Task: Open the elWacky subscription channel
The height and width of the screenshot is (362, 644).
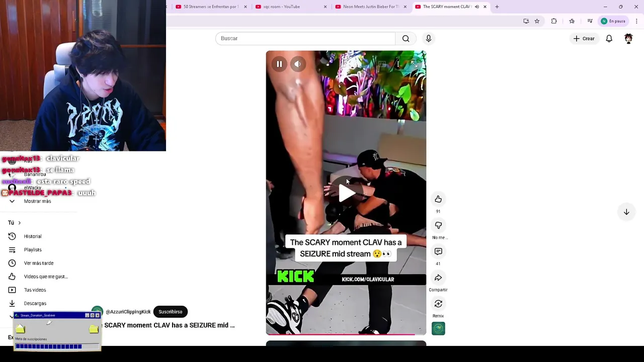Action: pos(33,188)
